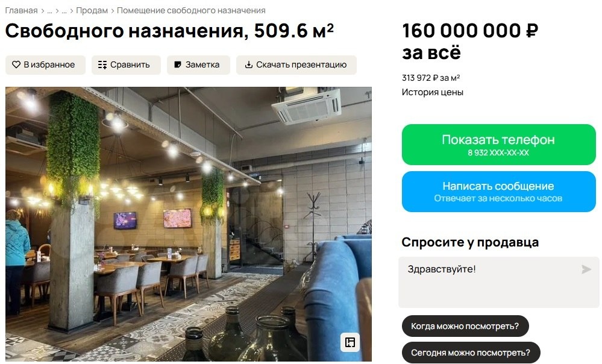
Task: Add the listing to В избранное
Action: pyautogui.click(x=45, y=65)
